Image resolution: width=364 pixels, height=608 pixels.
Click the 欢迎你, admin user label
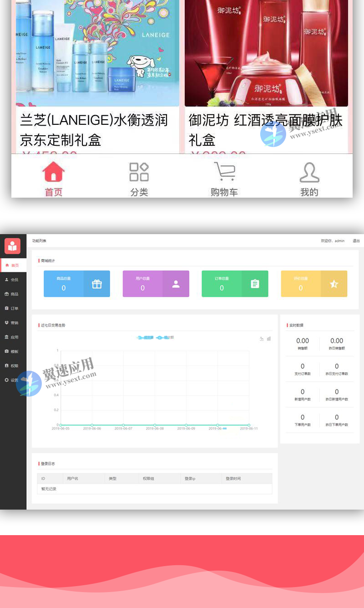pyautogui.click(x=333, y=241)
